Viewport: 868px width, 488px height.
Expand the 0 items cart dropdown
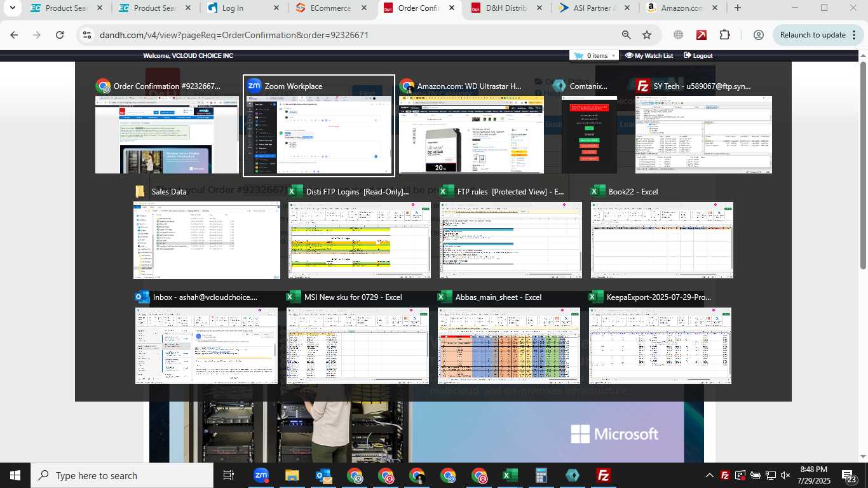coord(595,56)
